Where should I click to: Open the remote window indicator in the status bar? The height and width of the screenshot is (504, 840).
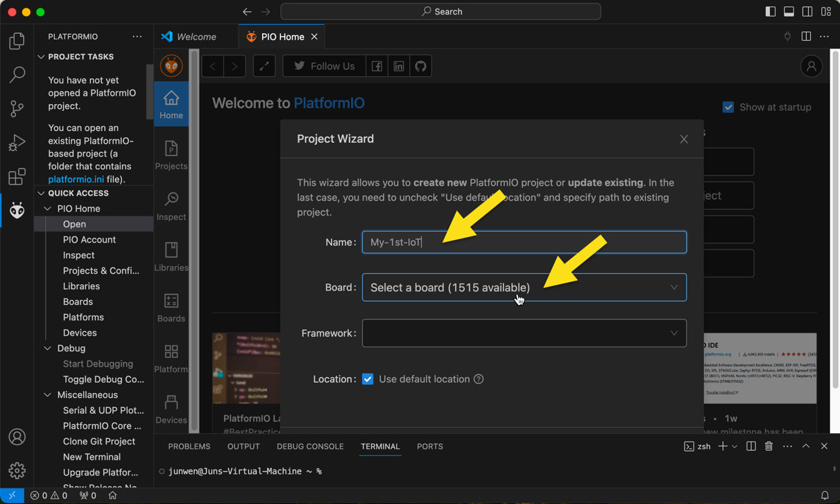[x=12, y=496]
